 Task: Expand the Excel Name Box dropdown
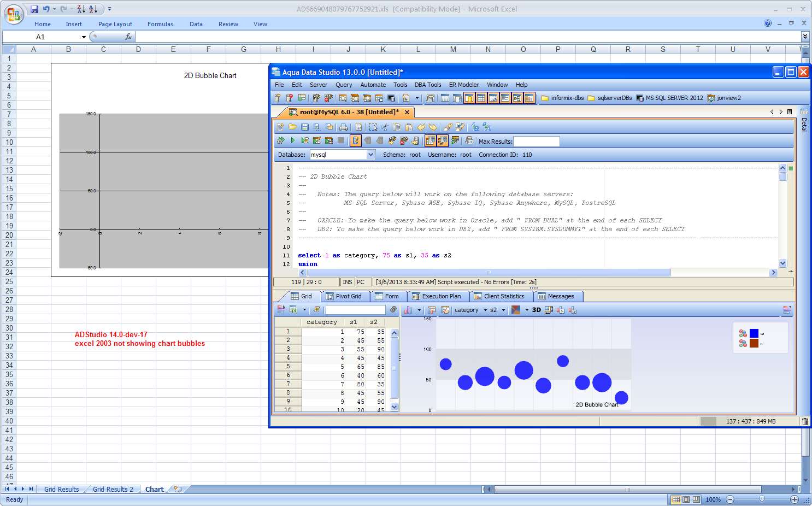point(84,37)
